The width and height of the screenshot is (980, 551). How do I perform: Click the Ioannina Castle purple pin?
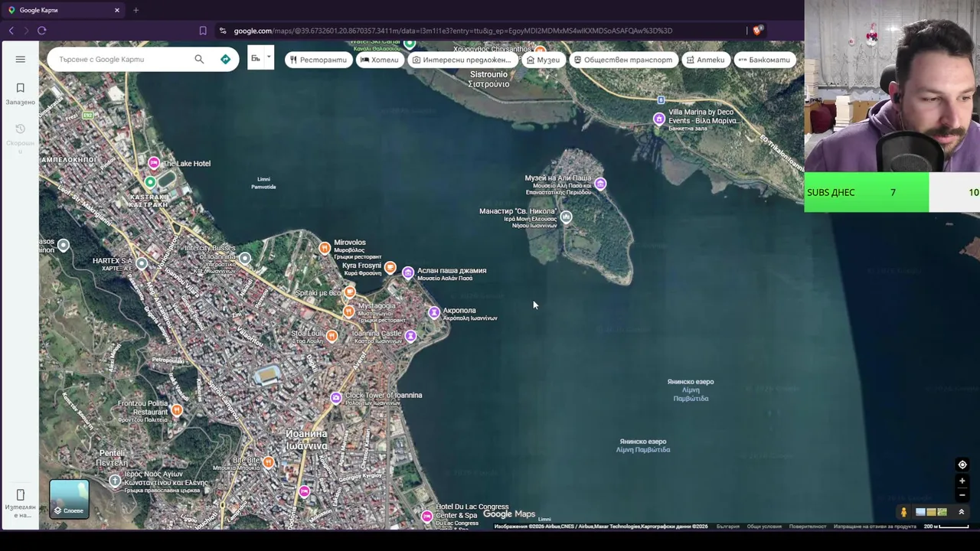tap(411, 336)
